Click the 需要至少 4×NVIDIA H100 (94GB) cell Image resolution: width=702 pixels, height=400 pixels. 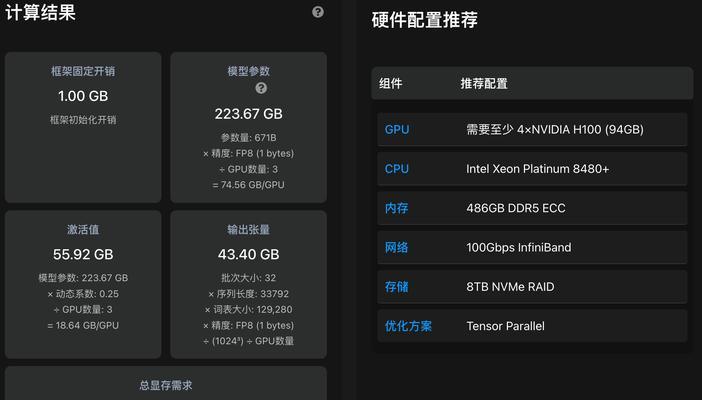pyautogui.click(x=555, y=129)
